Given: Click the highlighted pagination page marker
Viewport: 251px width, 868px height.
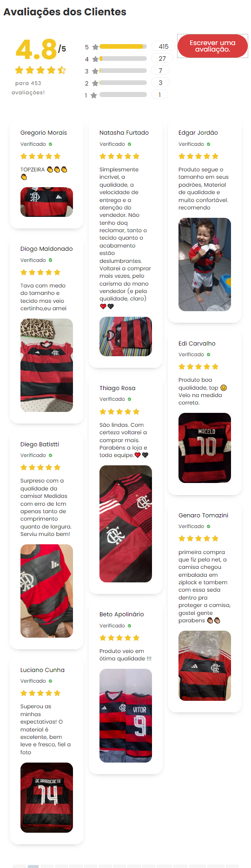Looking at the screenshot, I should pos(33,866).
